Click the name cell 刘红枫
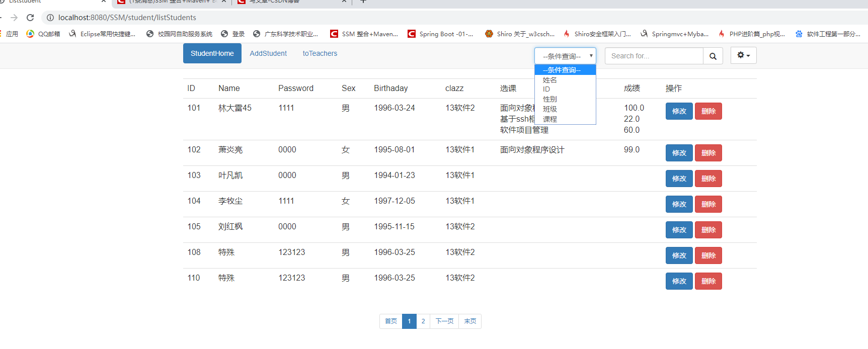Screen dimensions: 868x349 click(x=230, y=227)
